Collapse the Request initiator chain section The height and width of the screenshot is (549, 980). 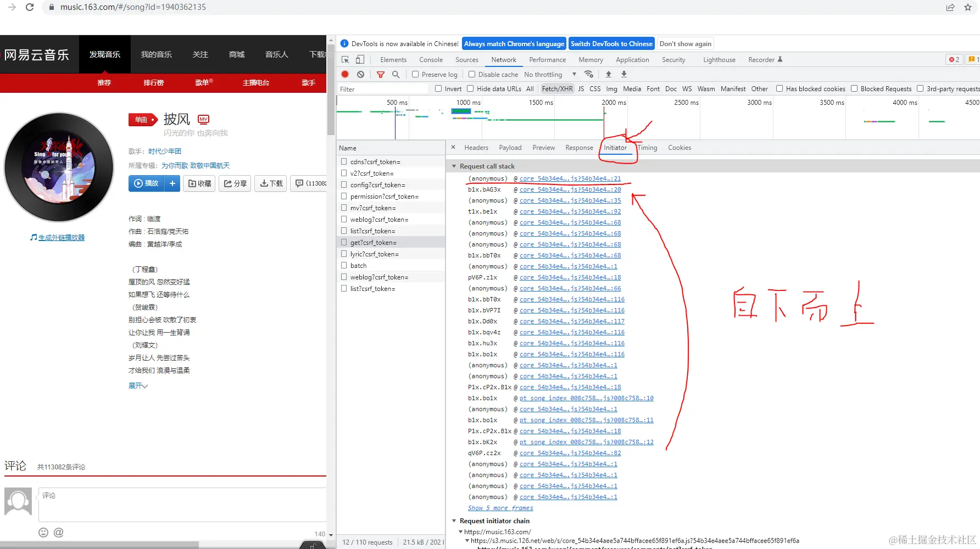point(454,521)
